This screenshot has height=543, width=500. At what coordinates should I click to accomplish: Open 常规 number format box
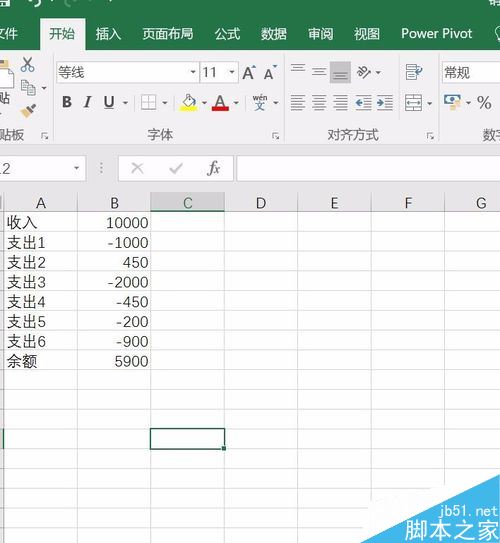[471, 73]
